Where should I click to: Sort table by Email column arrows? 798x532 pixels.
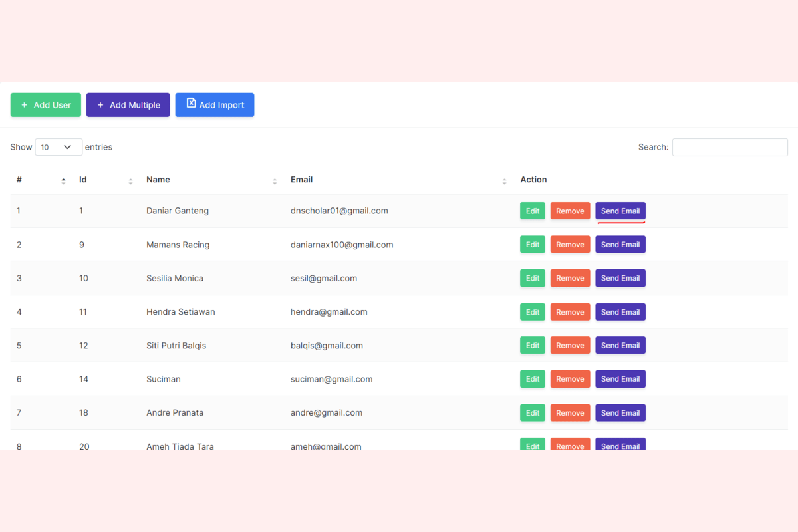[x=504, y=181]
